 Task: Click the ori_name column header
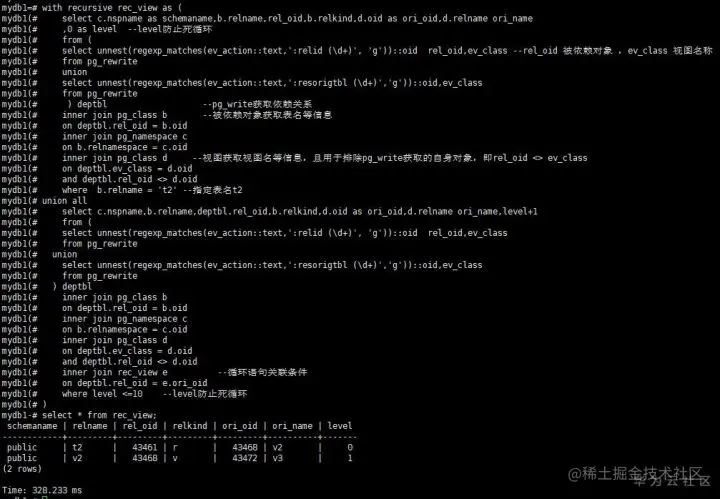[292, 426]
